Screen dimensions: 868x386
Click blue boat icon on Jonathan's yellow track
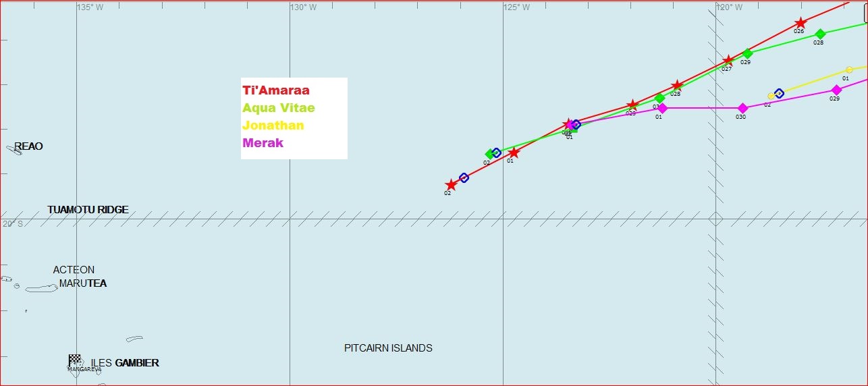pyautogui.click(x=779, y=94)
